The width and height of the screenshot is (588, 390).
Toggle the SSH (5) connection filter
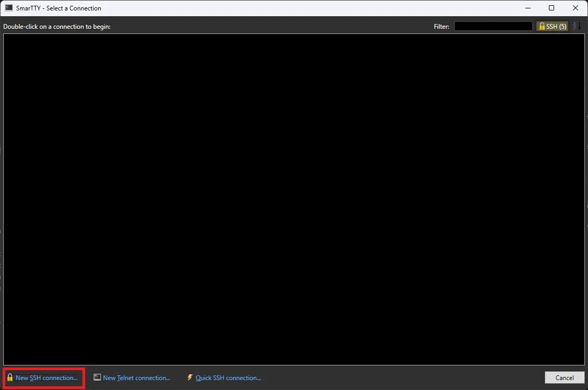point(552,26)
